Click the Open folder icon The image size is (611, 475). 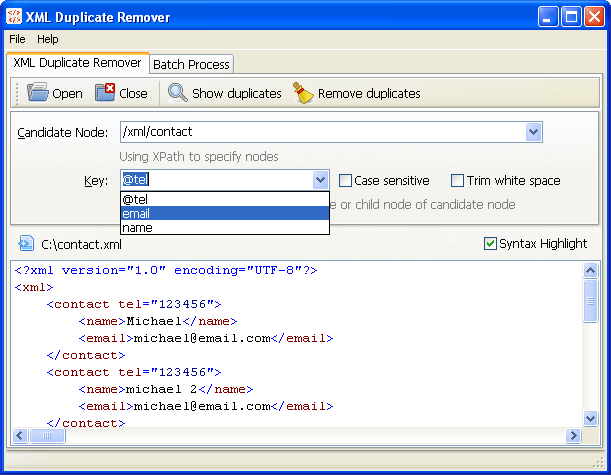pos(37,92)
